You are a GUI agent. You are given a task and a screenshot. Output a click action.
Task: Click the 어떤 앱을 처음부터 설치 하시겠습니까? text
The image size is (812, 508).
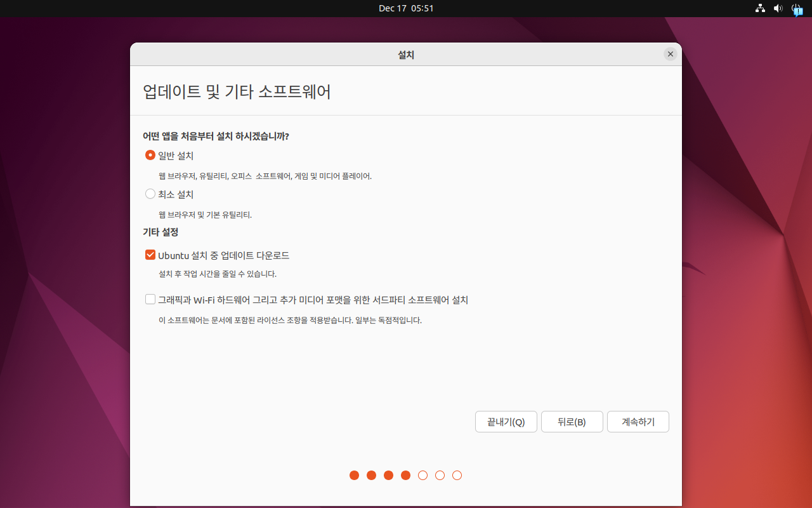tap(216, 137)
